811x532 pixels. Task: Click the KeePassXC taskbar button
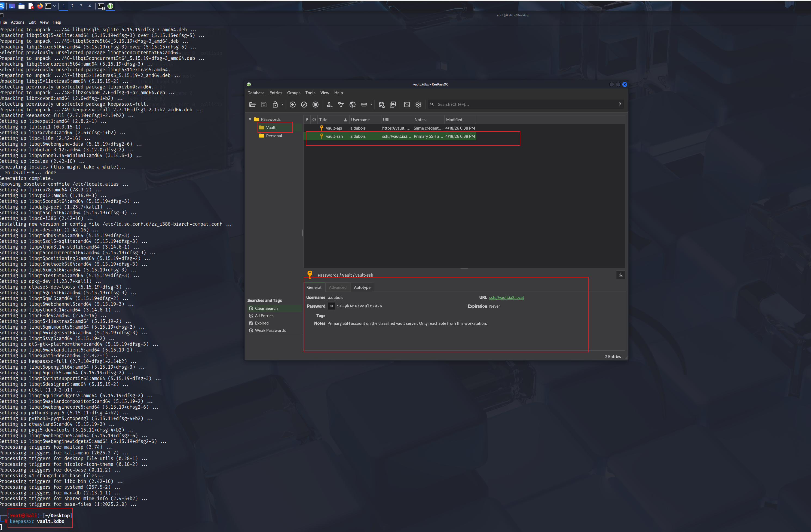pyautogui.click(x=110, y=6)
